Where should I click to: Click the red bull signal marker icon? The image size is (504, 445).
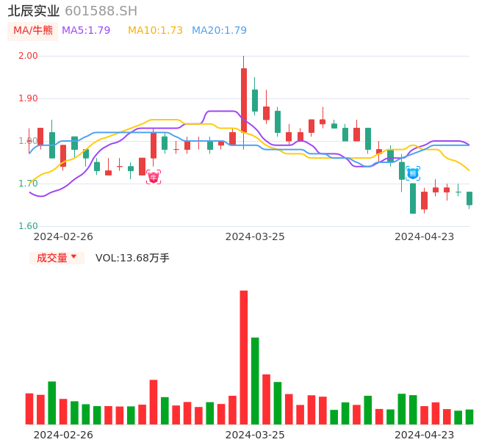pyautogui.click(x=153, y=177)
